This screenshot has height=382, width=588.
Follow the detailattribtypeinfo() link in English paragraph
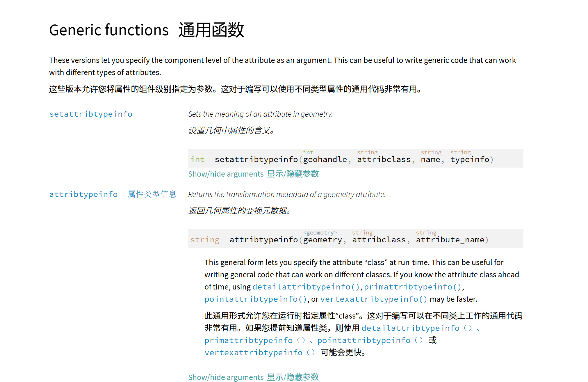306,287
